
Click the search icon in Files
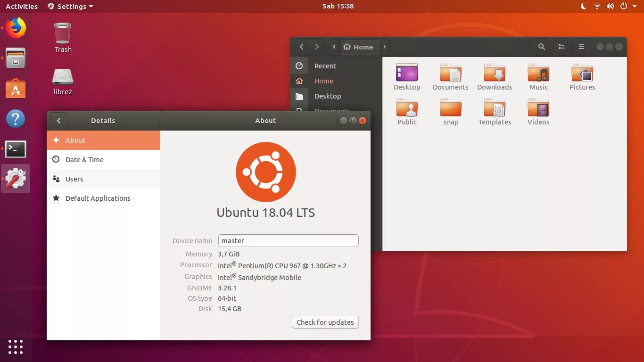coord(542,47)
